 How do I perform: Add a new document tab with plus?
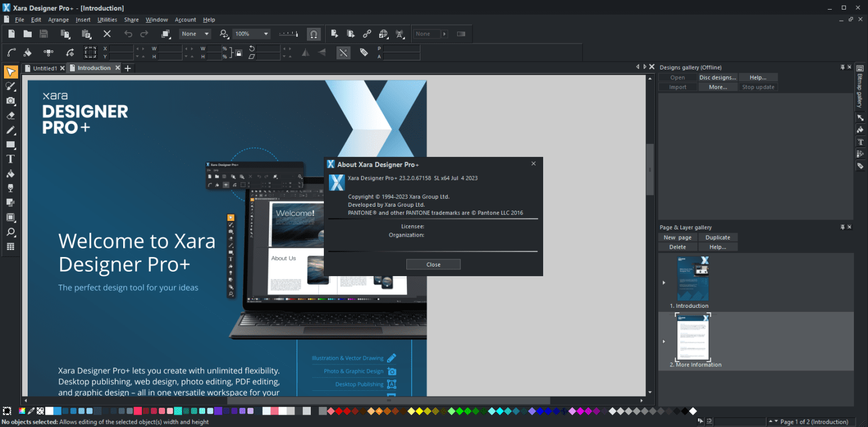pyautogui.click(x=128, y=68)
